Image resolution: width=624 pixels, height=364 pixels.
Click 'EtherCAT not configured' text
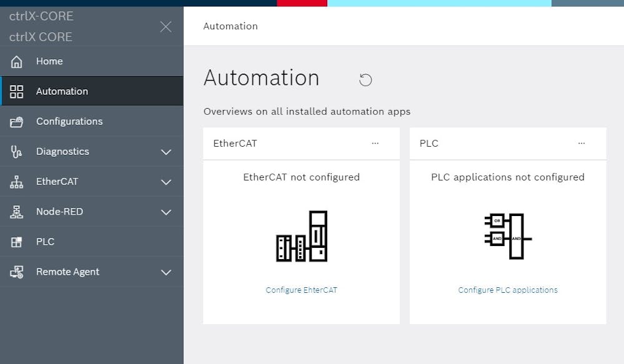(301, 177)
